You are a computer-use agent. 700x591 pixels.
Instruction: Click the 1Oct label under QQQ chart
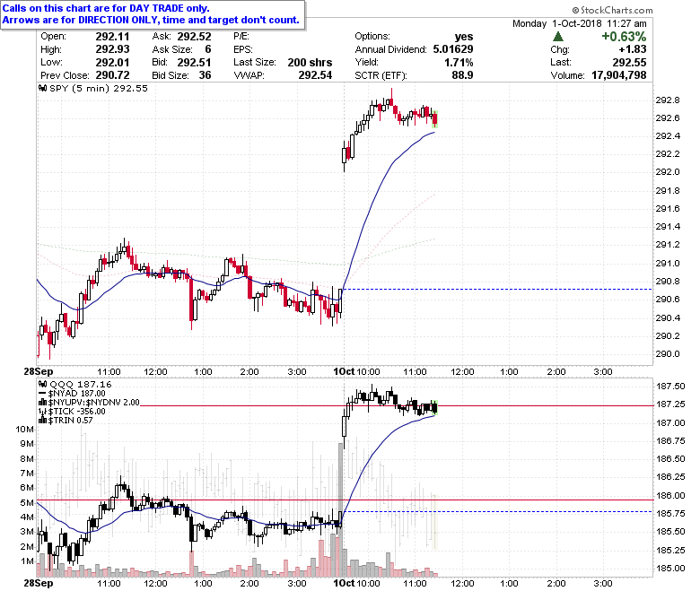[344, 584]
